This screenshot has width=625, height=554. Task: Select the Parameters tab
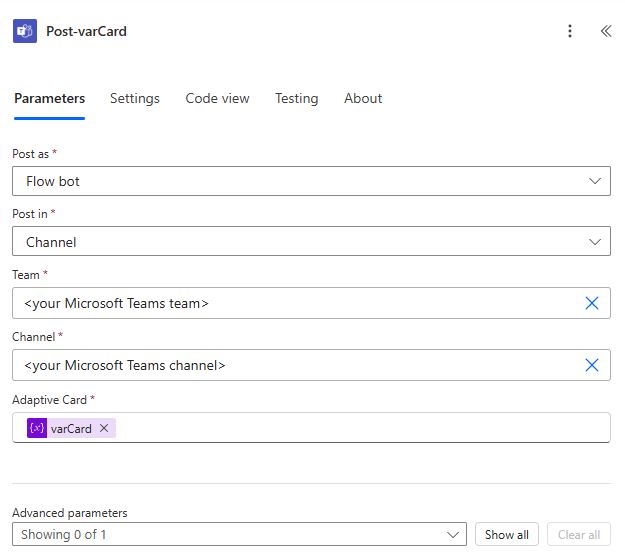tap(49, 98)
